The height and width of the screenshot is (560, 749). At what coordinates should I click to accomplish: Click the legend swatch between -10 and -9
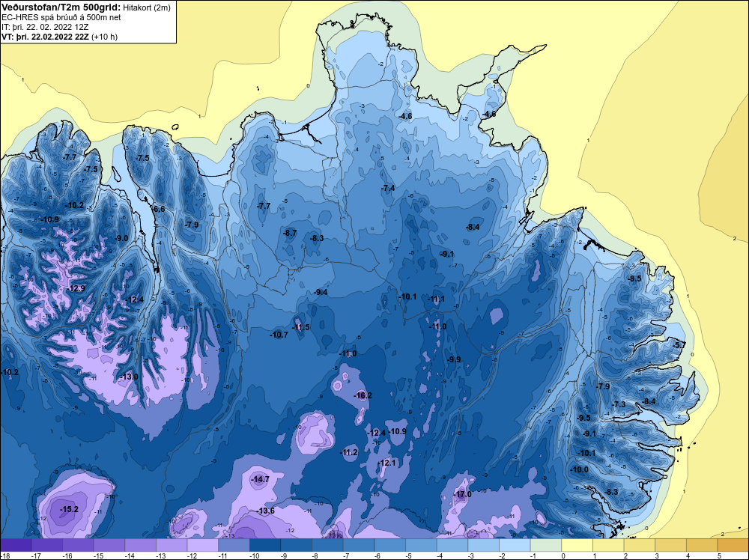point(265,545)
